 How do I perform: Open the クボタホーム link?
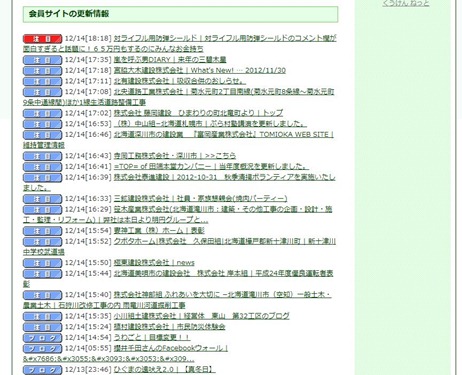click(x=225, y=241)
